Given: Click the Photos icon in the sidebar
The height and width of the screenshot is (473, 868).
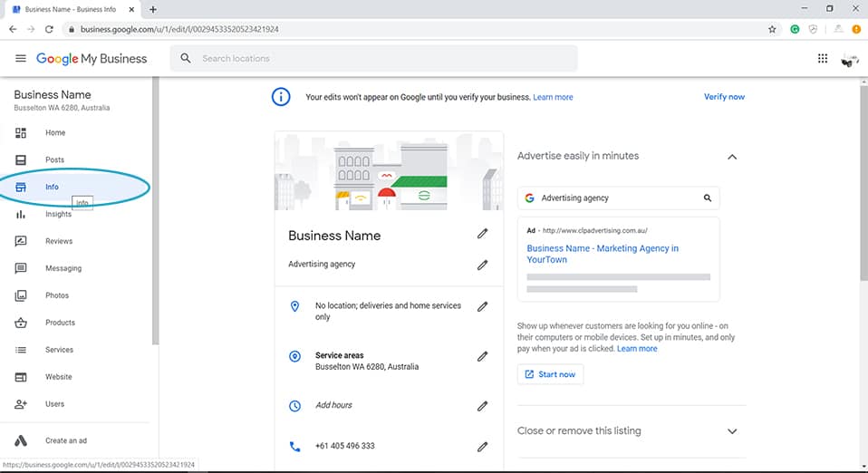Looking at the screenshot, I should [x=21, y=295].
